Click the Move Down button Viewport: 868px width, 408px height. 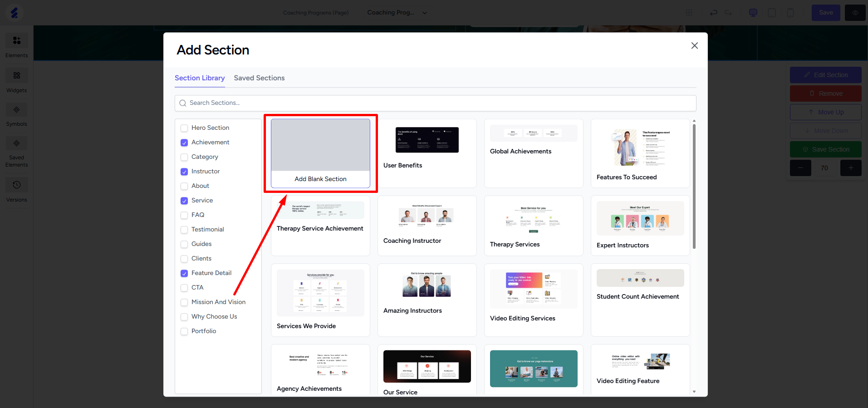(x=826, y=131)
